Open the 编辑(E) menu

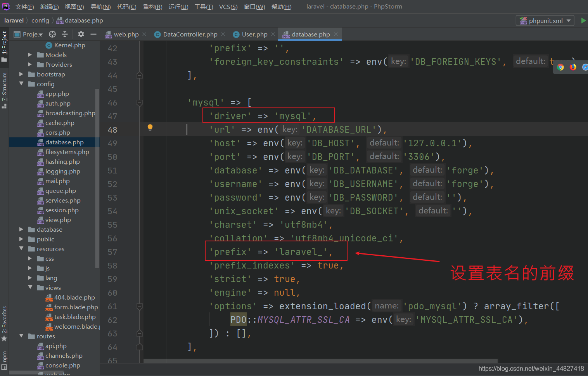pyautogui.click(x=49, y=7)
